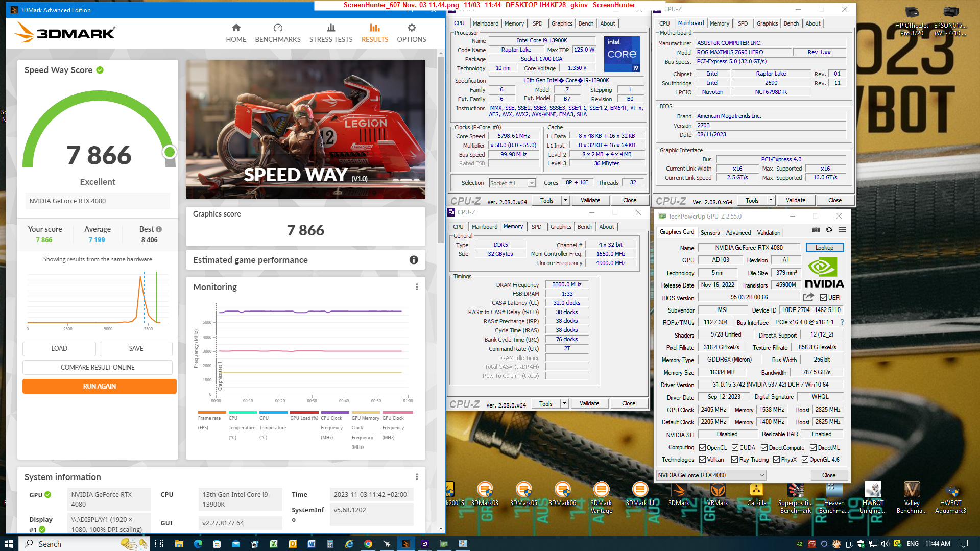Toggle the PhysX checkbox in GPU-Z
Screen dimensions: 980x551
[x=776, y=460]
